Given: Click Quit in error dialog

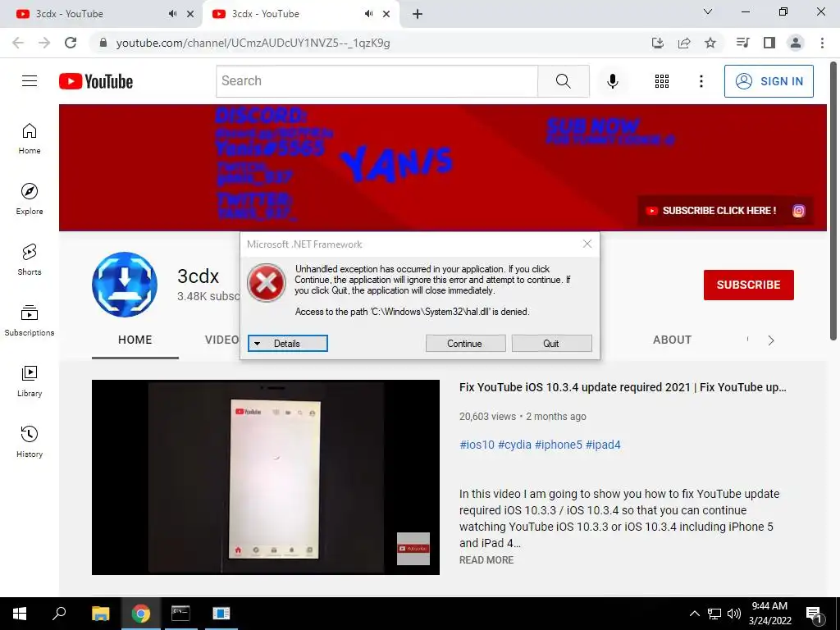Looking at the screenshot, I should pyautogui.click(x=551, y=344).
